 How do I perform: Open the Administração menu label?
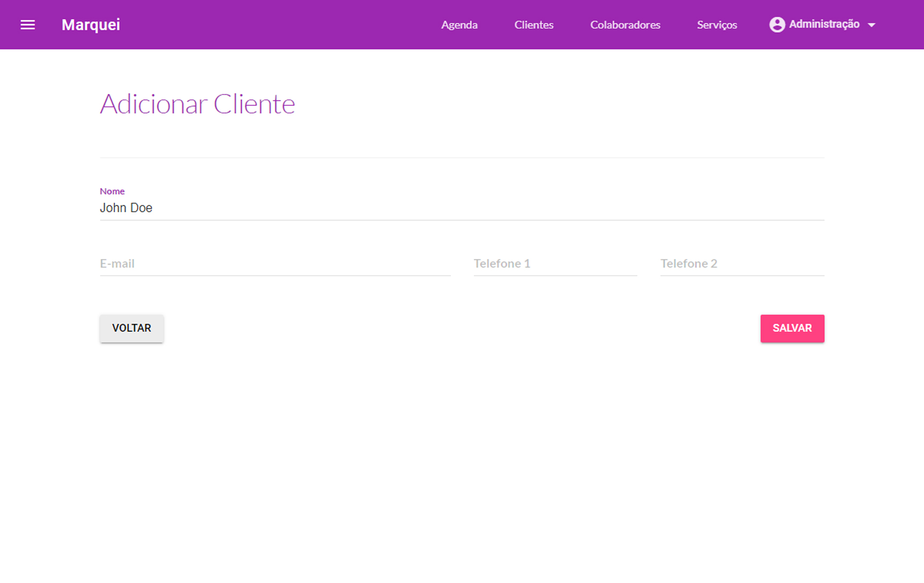[x=824, y=24]
